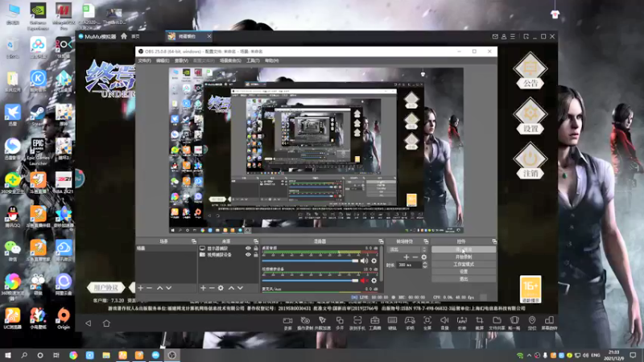Screen dimensions: 644x362
Task: Open OBS View (查看) menu
Action: click(181, 61)
